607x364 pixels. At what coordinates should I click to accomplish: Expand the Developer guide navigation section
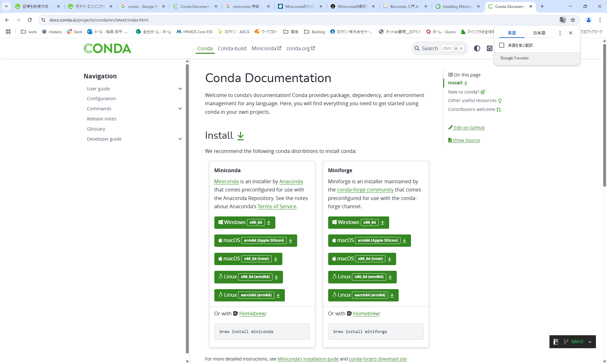pyautogui.click(x=180, y=139)
